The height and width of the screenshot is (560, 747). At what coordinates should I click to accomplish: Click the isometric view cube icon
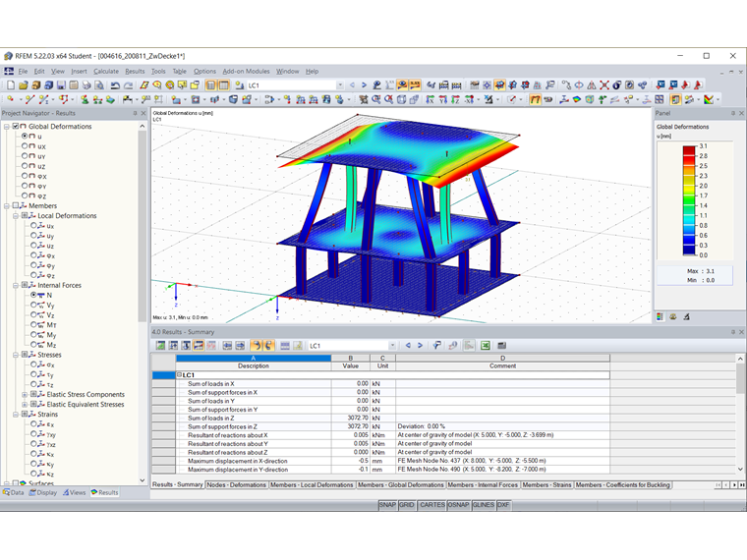[x=402, y=99]
